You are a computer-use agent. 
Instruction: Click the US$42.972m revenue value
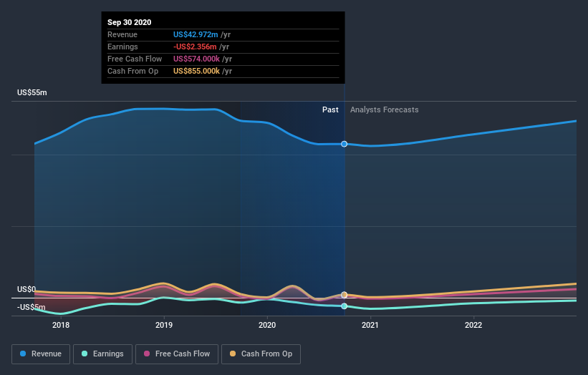click(196, 34)
